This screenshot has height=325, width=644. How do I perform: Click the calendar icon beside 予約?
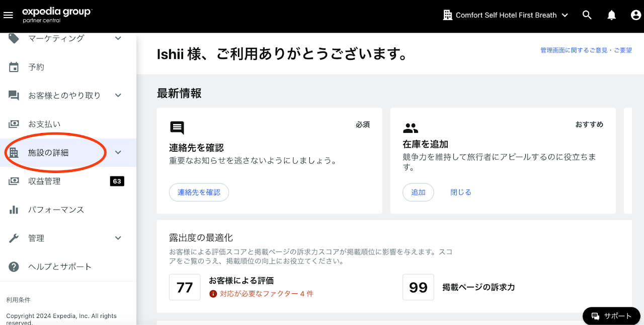pyautogui.click(x=14, y=67)
